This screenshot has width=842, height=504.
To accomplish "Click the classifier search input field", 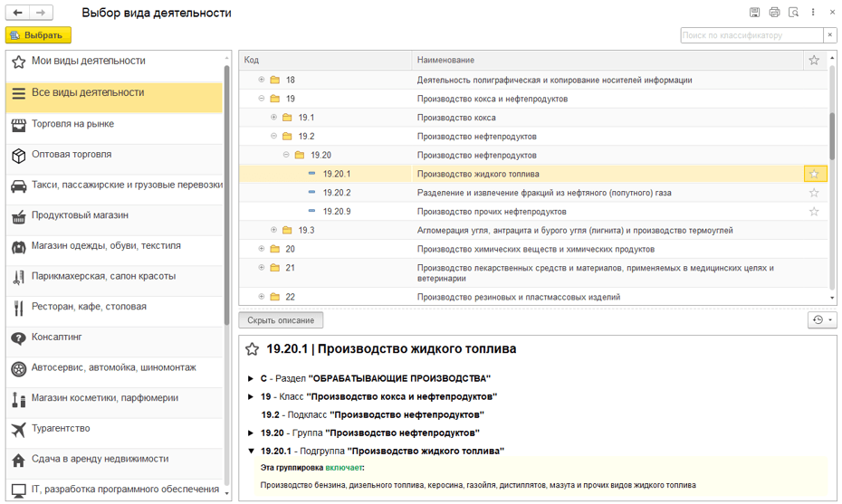I will [x=751, y=35].
